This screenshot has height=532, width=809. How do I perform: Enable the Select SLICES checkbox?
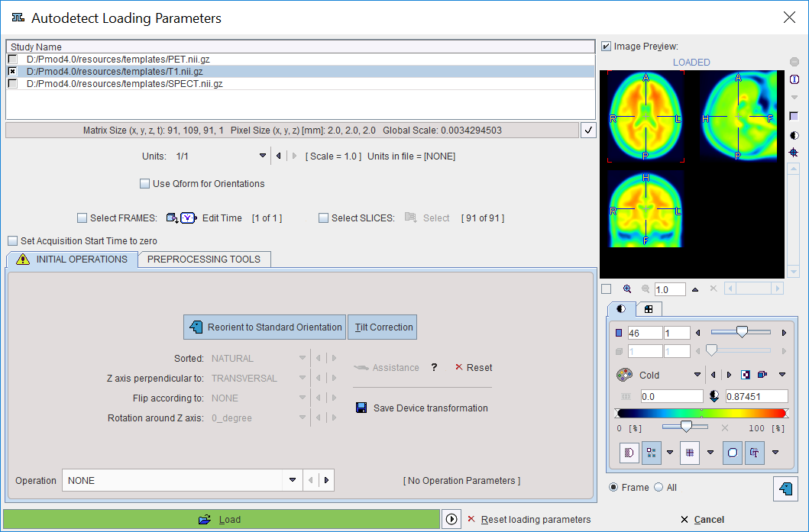coord(323,218)
